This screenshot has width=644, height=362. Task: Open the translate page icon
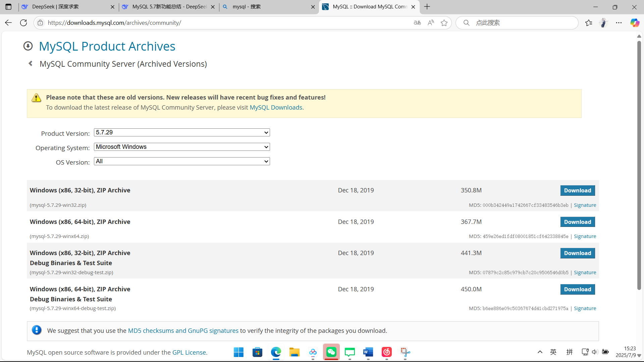tap(417, 23)
